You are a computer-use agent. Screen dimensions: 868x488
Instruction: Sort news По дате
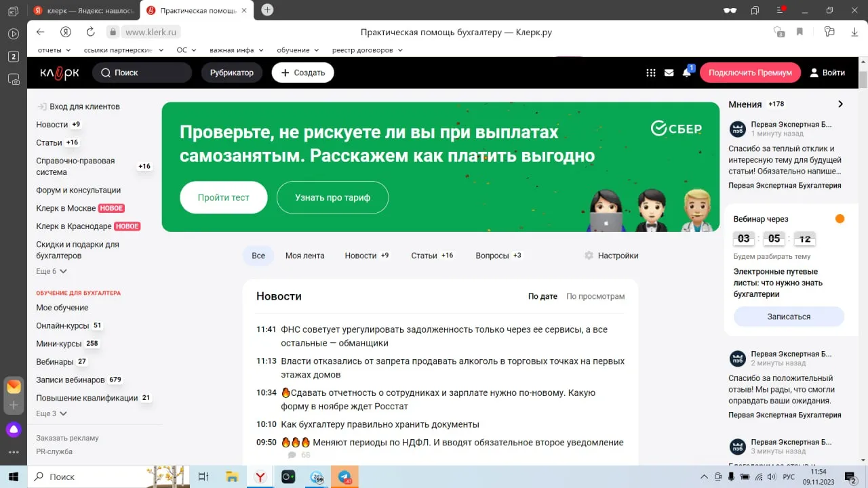[542, 296]
